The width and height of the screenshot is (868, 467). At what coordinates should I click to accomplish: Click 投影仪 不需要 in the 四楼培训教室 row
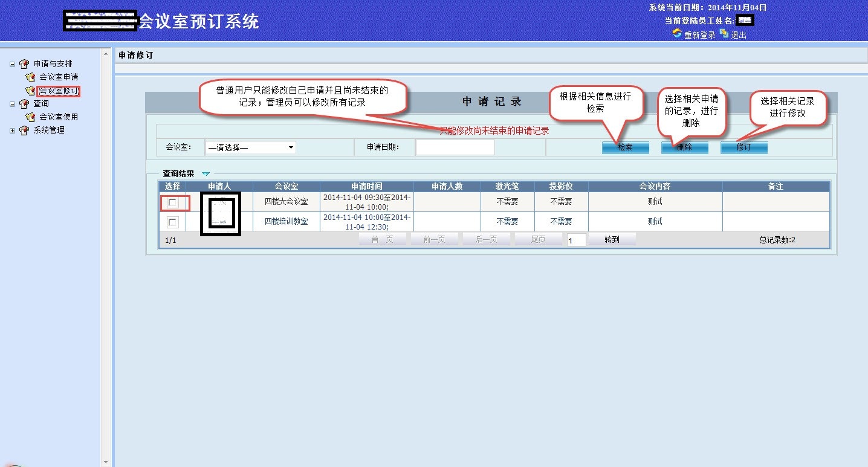tap(562, 222)
